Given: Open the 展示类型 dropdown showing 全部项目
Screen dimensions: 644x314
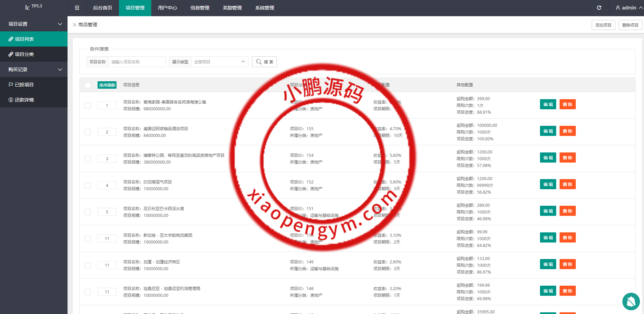Looking at the screenshot, I should pos(220,62).
